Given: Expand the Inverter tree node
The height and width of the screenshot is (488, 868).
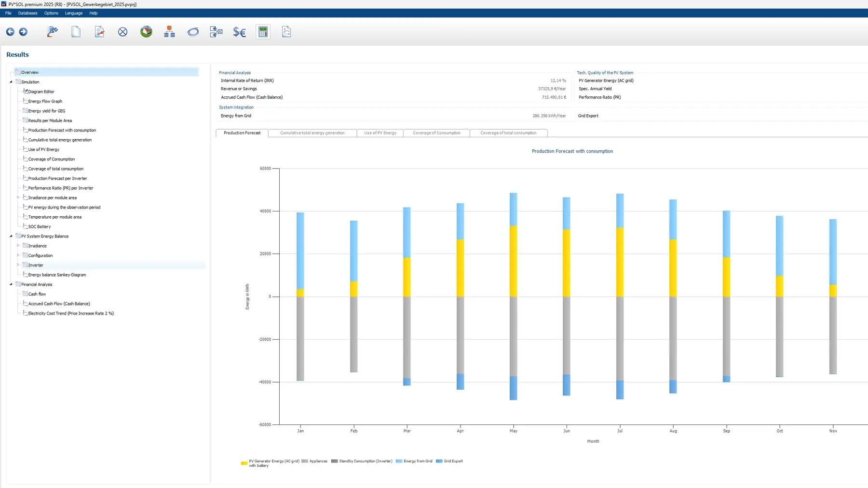Looking at the screenshot, I should click(18, 265).
